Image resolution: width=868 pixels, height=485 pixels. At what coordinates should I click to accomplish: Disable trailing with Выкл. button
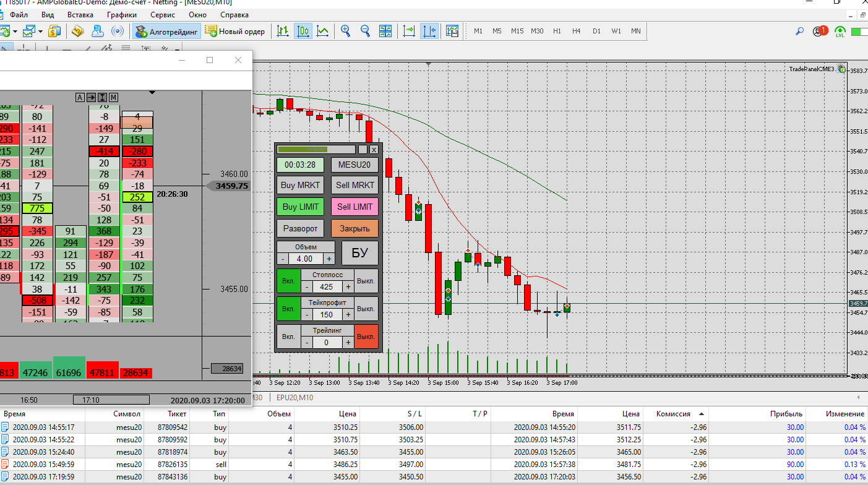[x=366, y=337]
